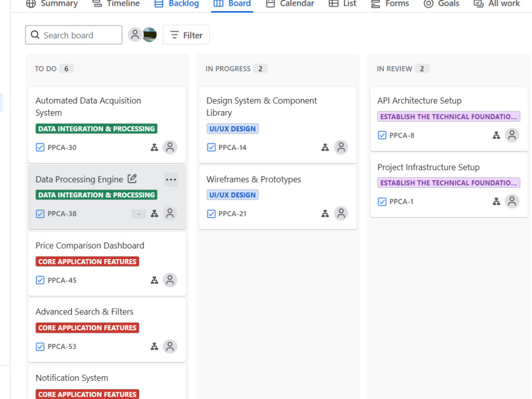Screen dimensions: 532x399
Task: Open the Price Comparison Dashboard card
Action: click(x=107, y=264)
